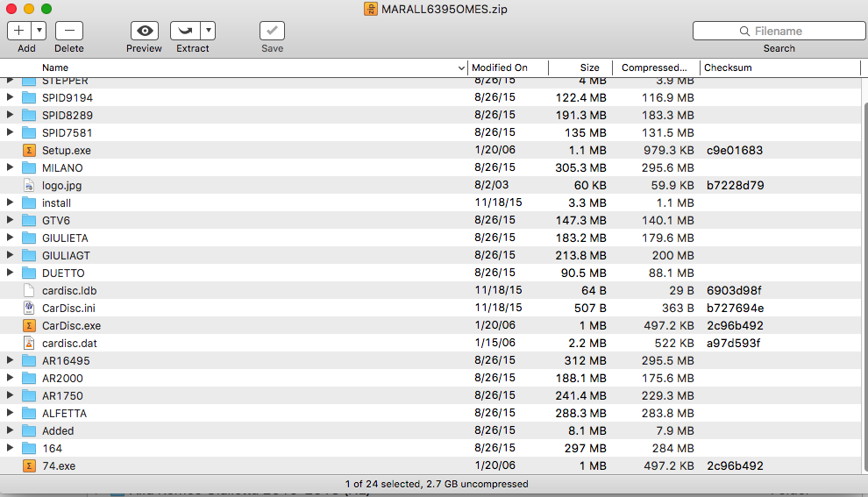The image size is (868, 497).
Task: Sort by Modified On column header
Action: click(x=508, y=67)
